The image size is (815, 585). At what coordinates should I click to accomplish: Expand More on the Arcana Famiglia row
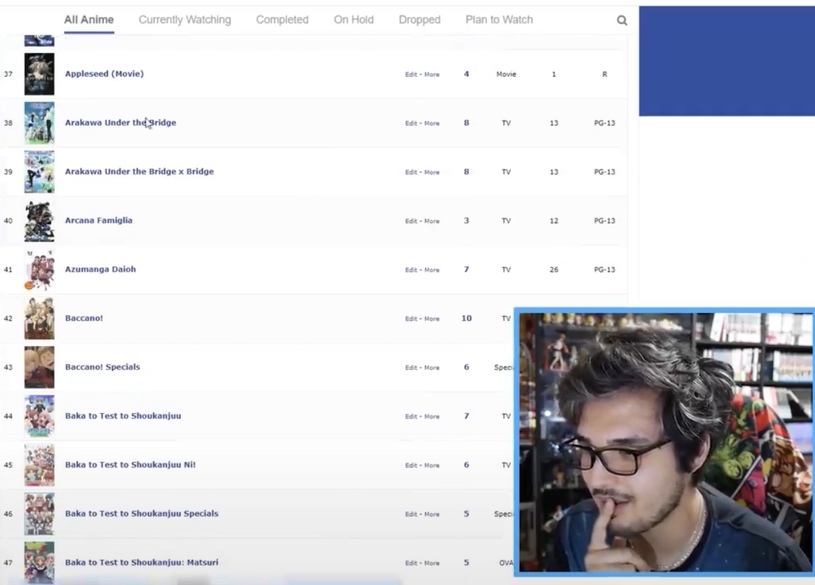432,221
